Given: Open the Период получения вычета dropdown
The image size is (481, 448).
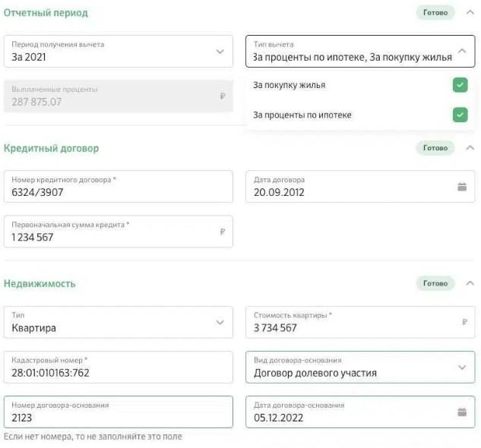Looking at the screenshot, I should tap(220, 52).
